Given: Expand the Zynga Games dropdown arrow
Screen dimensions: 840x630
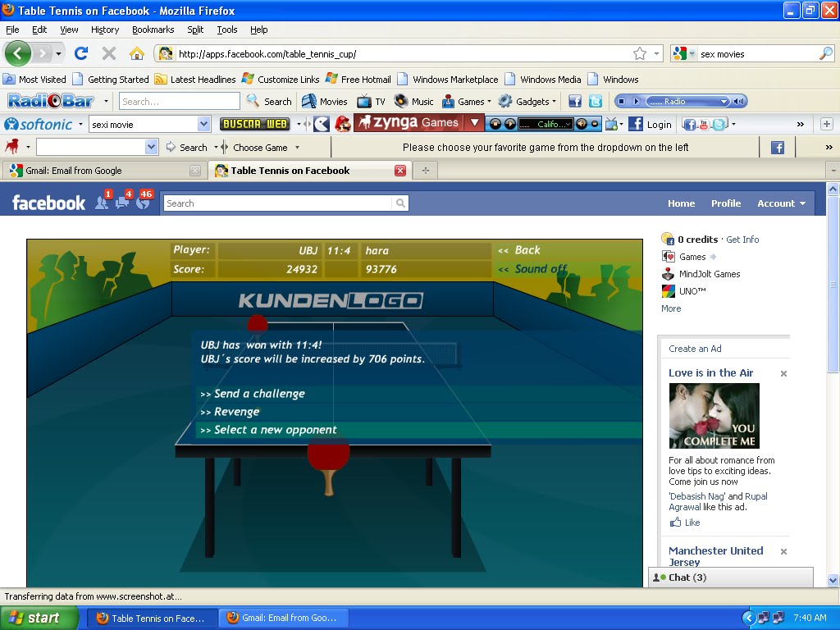Looking at the screenshot, I should 474,123.
